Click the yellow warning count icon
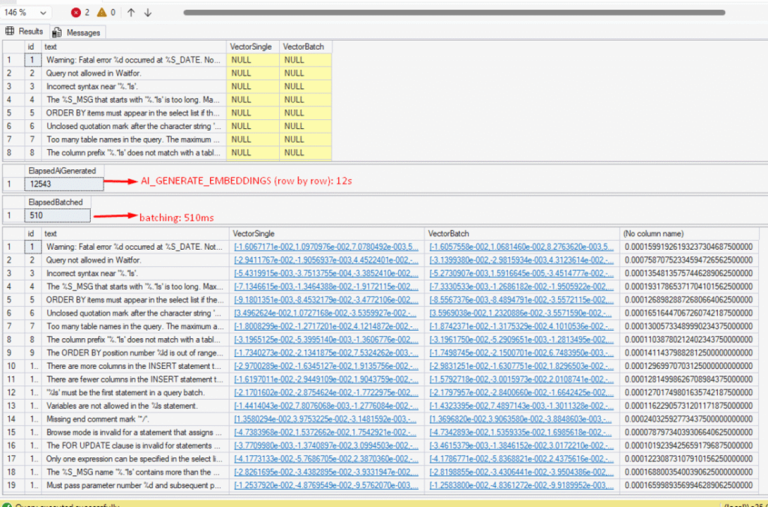 pyautogui.click(x=102, y=13)
